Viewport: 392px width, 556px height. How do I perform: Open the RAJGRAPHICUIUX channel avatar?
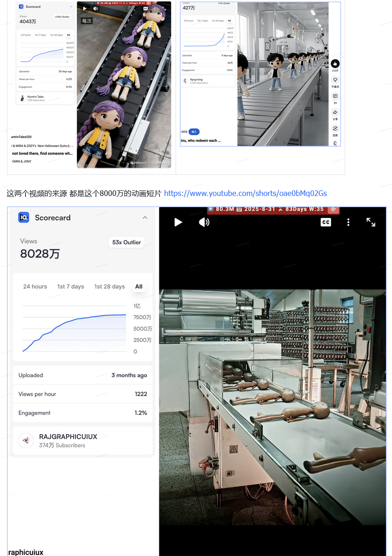point(26,441)
